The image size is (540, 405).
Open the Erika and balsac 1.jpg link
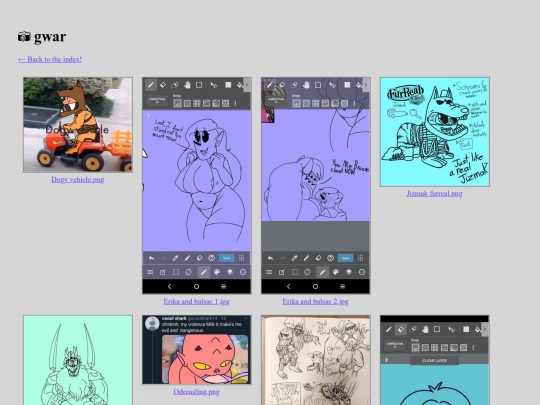click(196, 301)
